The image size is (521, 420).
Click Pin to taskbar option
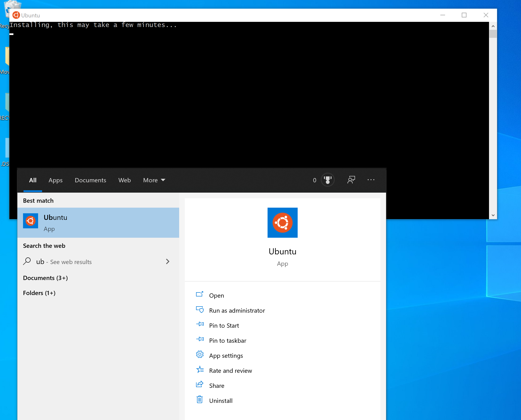pos(228,340)
